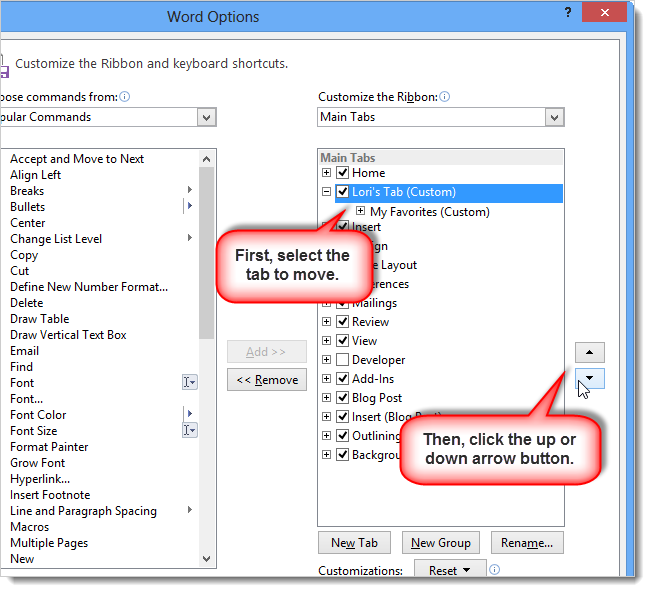Uncheck the Outlining tab checkbox

342,435
